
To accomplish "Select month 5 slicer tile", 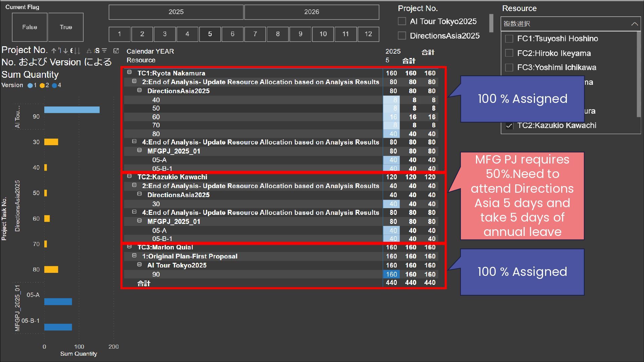I will (210, 34).
